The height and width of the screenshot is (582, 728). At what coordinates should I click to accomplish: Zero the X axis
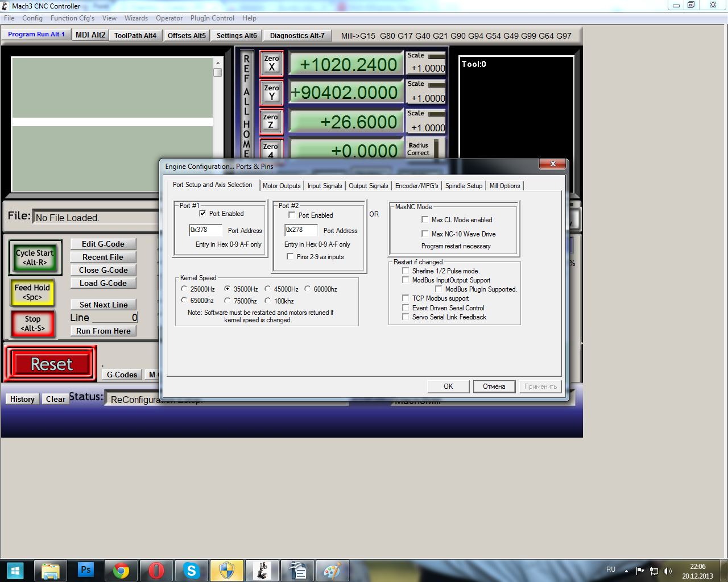tap(272, 63)
